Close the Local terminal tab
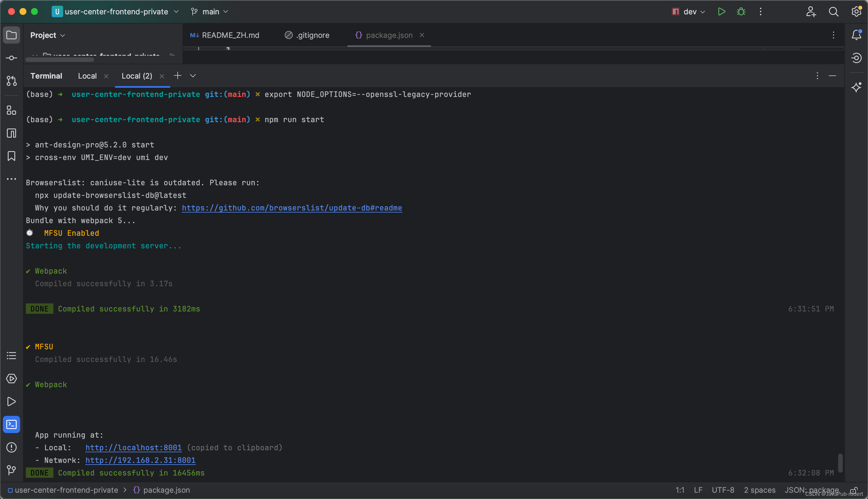This screenshot has height=499, width=868. (x=106, y=76)
